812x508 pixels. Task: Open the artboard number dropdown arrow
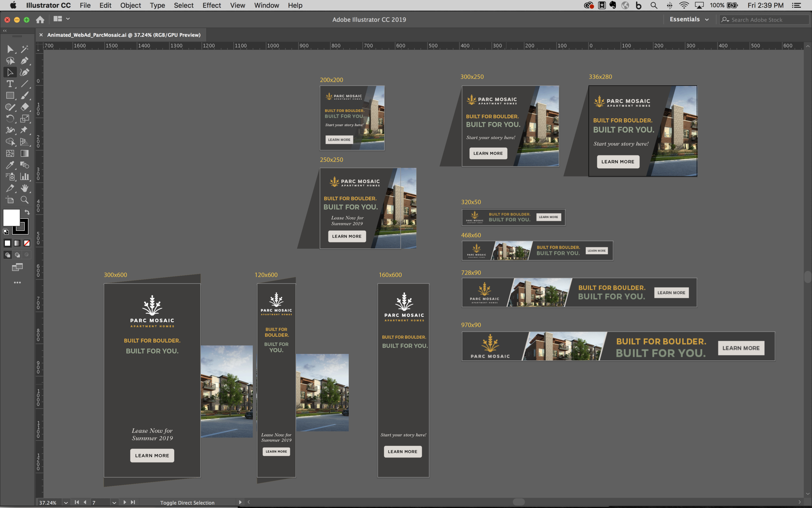pyautogui.click(x=114, y=502)
